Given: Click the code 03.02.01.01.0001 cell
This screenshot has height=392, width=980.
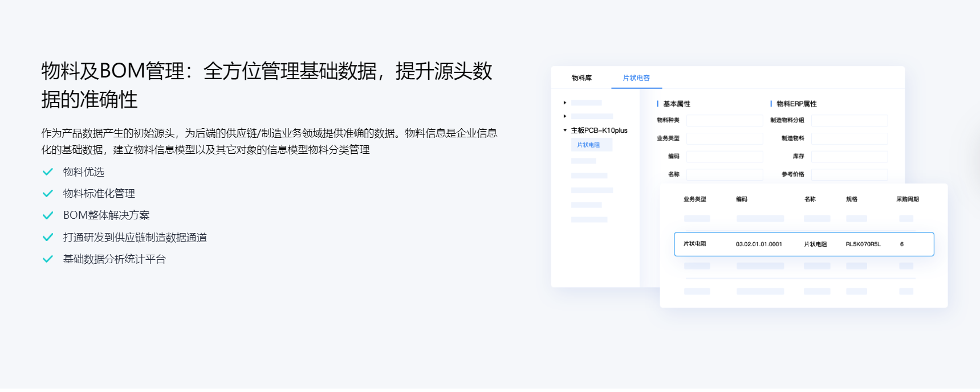Looking at the screenshot, I should (x=759, y=244).
